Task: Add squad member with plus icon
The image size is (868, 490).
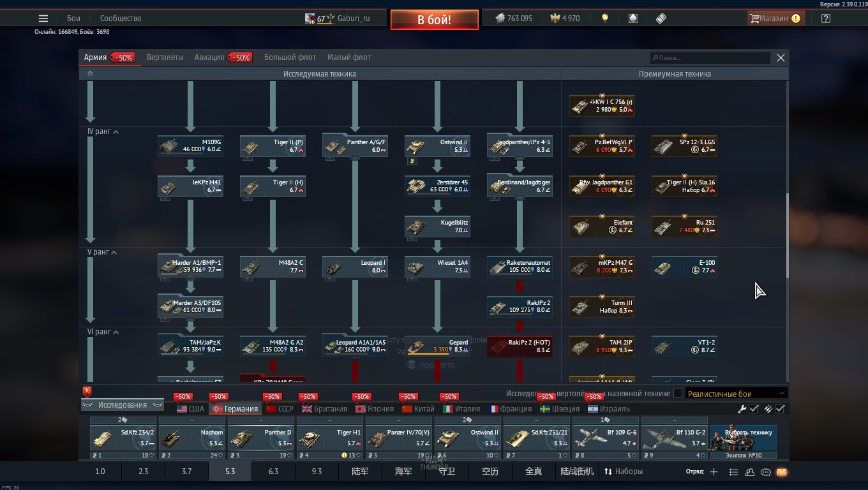Action: [x=714, y=472]
